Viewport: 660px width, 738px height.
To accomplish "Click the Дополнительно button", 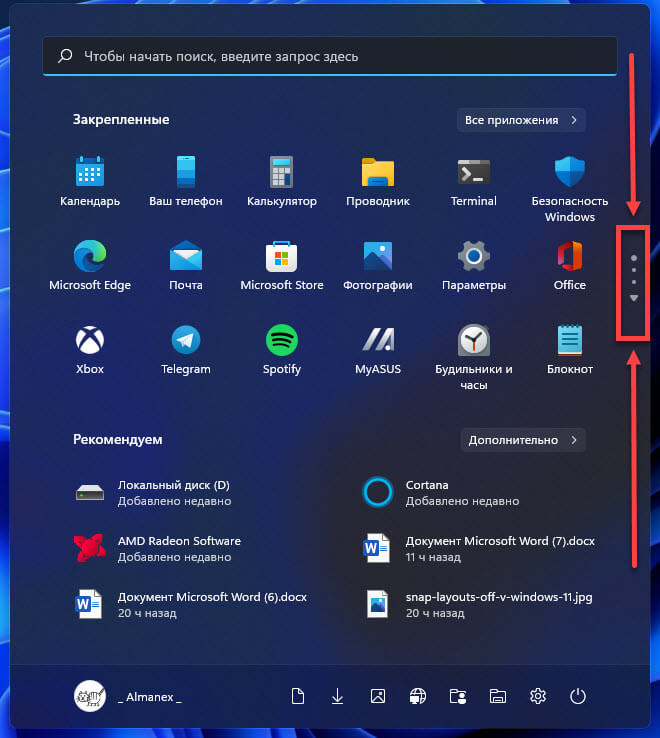I will coord(523,440).
